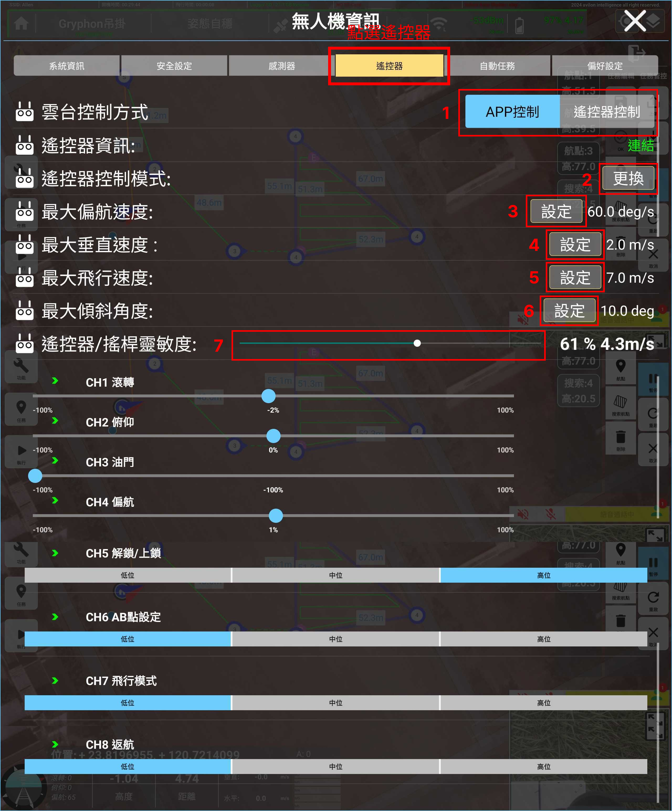Screen dimensions: 672x811
Task: Set CH5 解鎖/上鎖 to 中位
Action: [336, 575]
